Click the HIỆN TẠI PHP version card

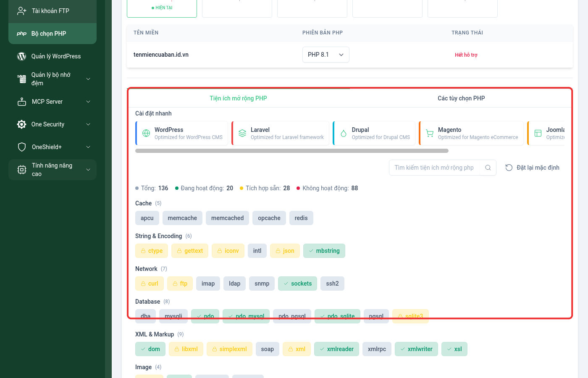click(162, 8)
